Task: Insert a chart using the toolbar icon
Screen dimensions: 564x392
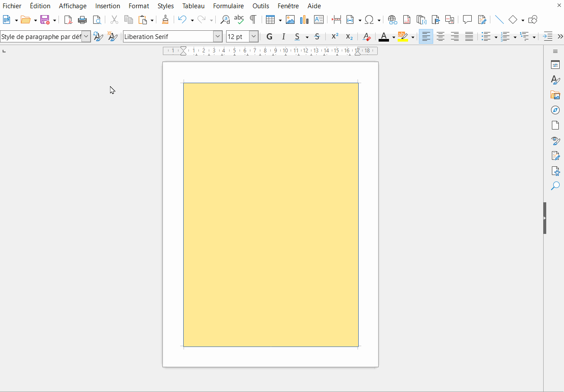Action: (304, 19)
